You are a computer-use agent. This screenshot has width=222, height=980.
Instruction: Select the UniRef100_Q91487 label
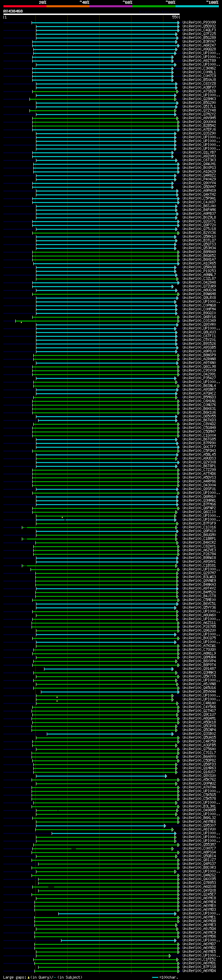tap(199, 669)
